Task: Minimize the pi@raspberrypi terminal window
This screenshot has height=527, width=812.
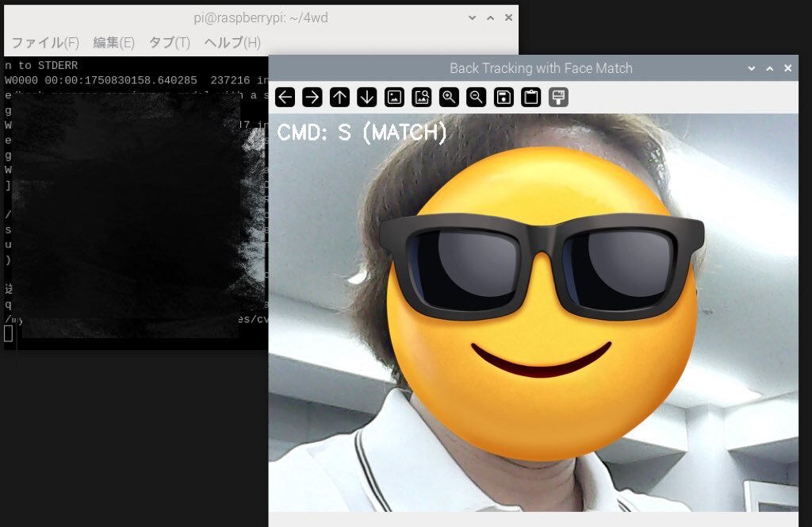Action: coord(473,17)
